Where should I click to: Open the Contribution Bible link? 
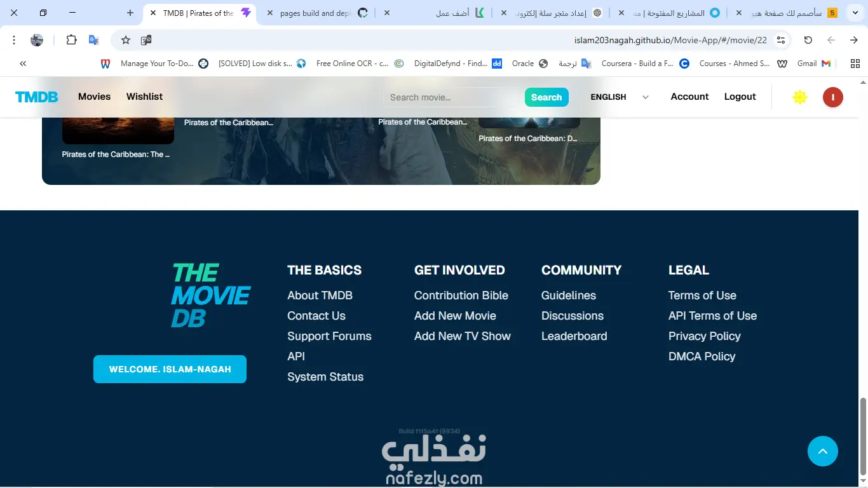[461, 295]
